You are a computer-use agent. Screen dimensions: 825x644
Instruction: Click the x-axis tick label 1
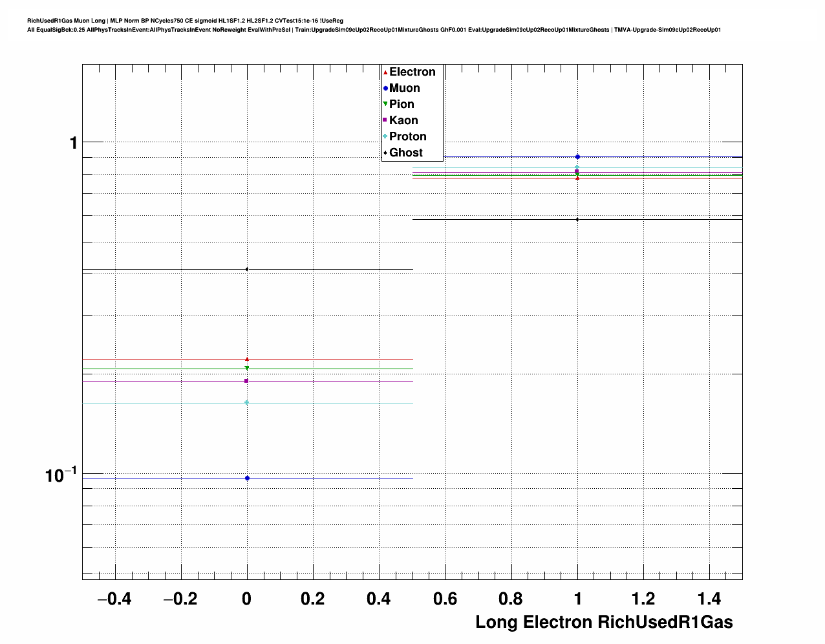577,599
